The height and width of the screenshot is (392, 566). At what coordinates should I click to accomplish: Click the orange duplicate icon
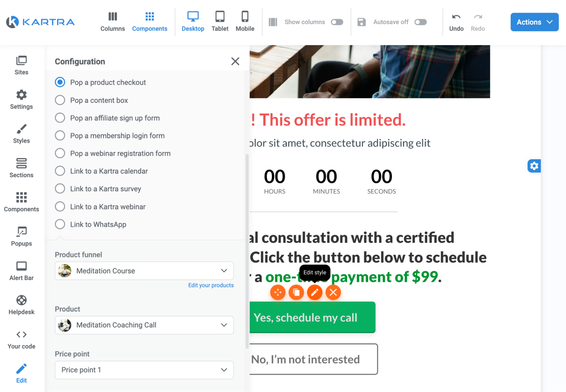click(296, 292)
